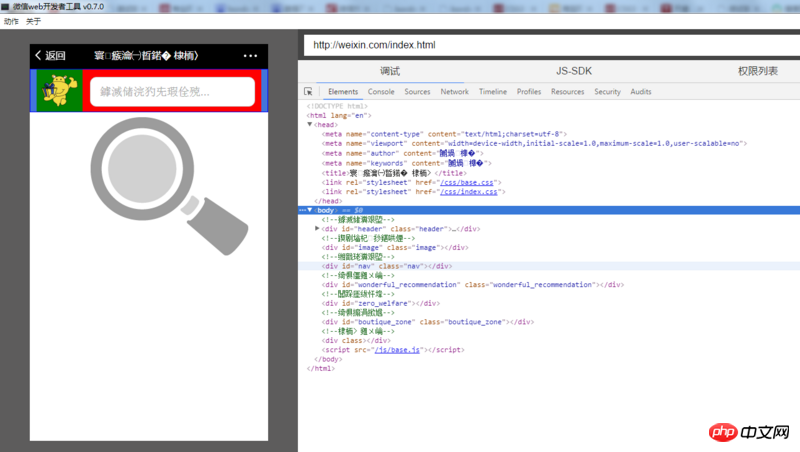This screenshot has width=800, height=452.
Task: Follow the /js/base.js script link
Action: (399, 350)
